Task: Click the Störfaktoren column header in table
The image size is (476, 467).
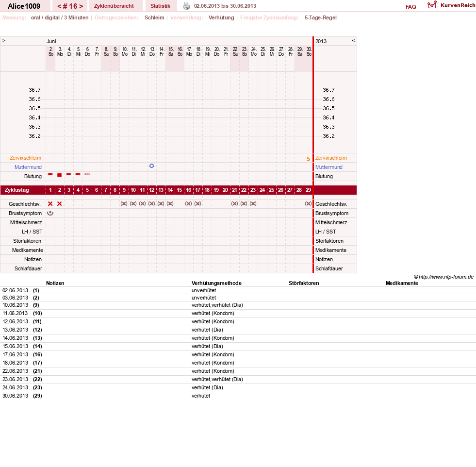Action: [x=304, y=284]
